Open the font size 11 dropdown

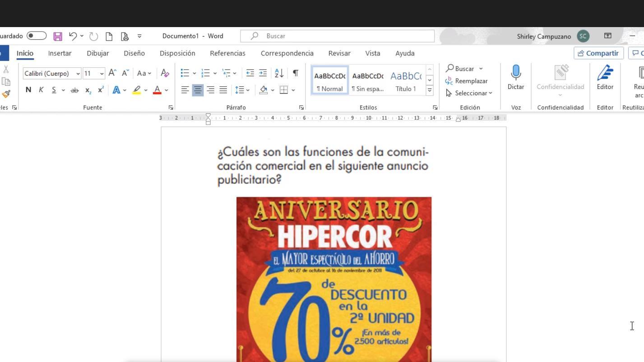tap(102, 74)
